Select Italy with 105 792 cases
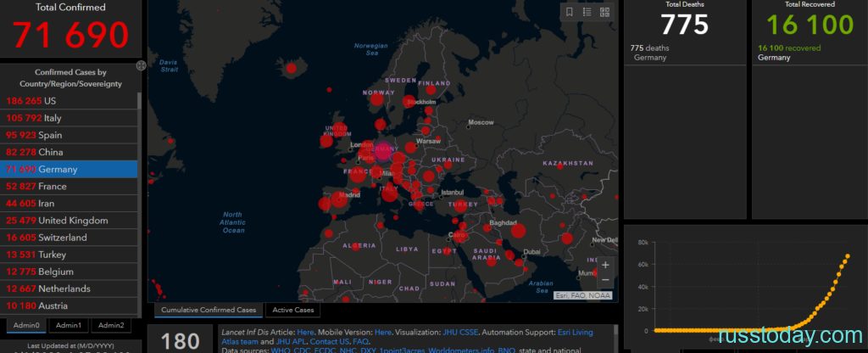The image size is (868, 353). click(x=69, y=118)
